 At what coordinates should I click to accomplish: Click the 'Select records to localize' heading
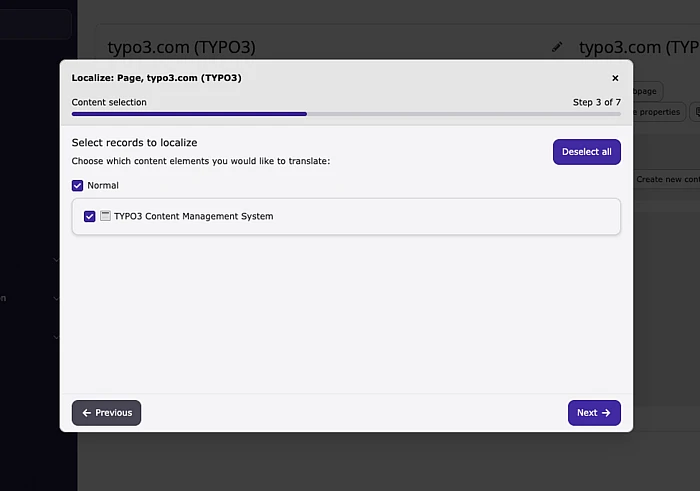(134, 143)
